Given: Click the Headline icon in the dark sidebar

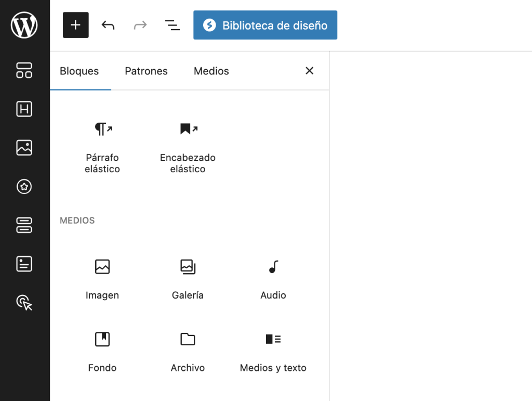Looking at the screenshot, I should [x=24, y=109].
